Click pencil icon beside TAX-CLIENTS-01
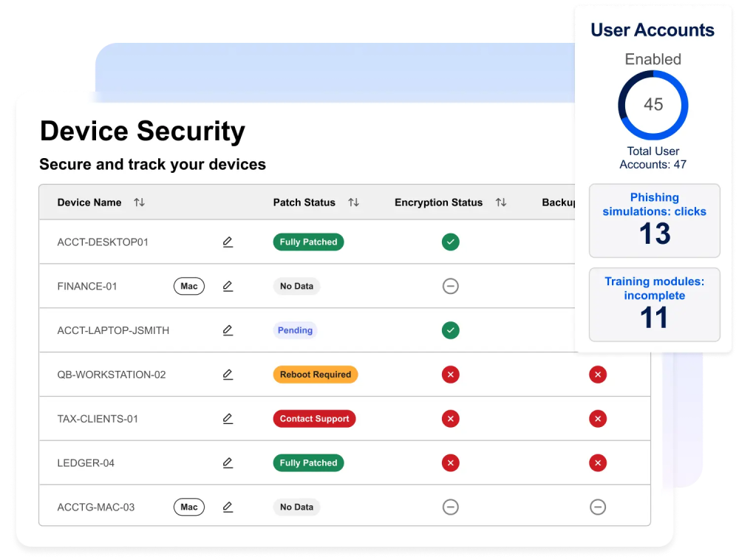 [228, 419]
